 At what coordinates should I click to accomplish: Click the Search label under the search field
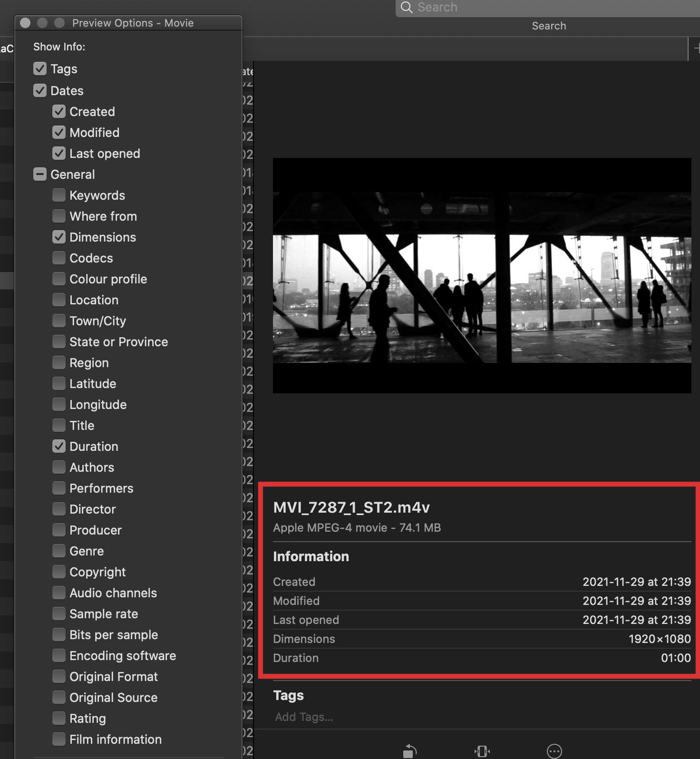click(x=549, y=26)
